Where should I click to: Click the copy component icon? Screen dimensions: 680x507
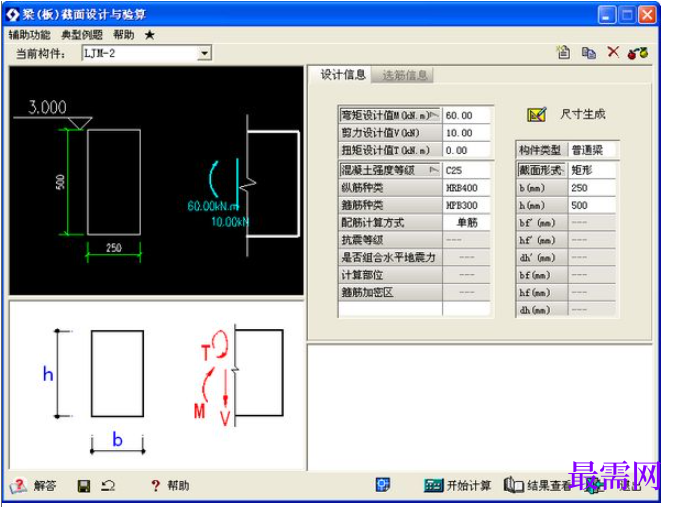point(588,53)
